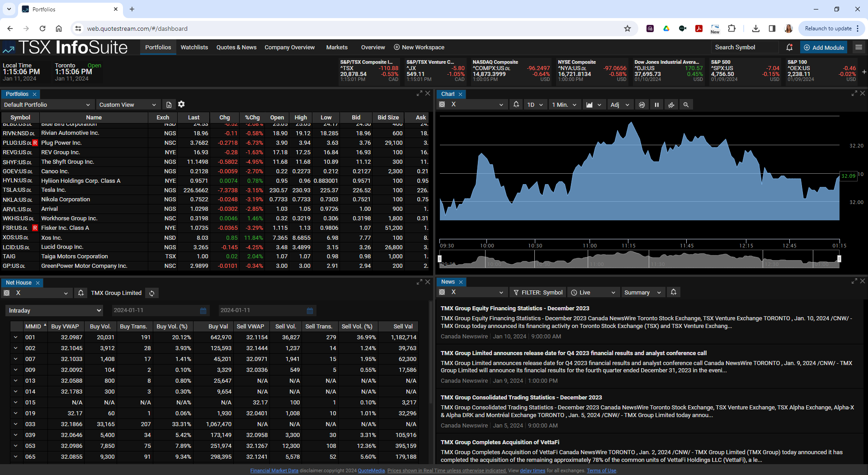868x475 pixels.
Task: Click the symbol link icon in Net House panel
Action: [6, 293]
